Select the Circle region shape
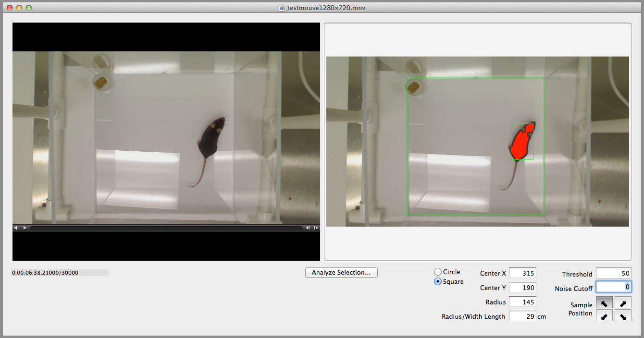Image resolution: width=644 pixels, height=338 pixels. pyautogui.click(x=438, y=272)
